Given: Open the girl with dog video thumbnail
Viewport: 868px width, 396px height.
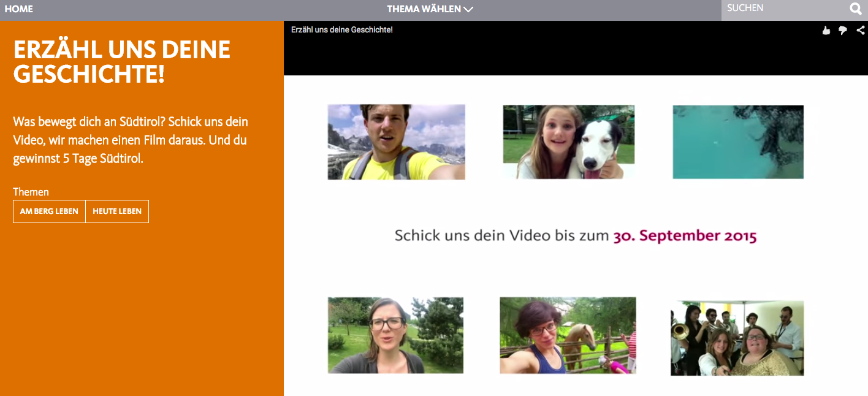Looking at the screenshot, I should [x=568, y=142].
